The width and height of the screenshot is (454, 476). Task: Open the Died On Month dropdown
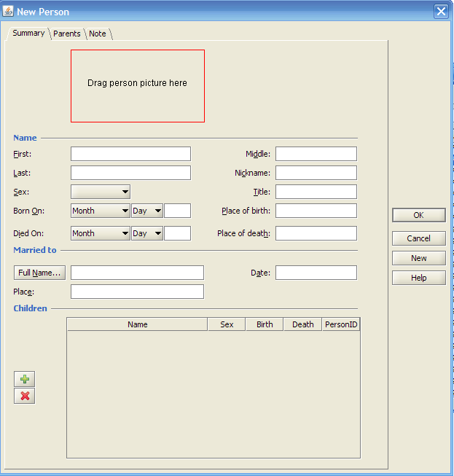[x=101, y=233]
